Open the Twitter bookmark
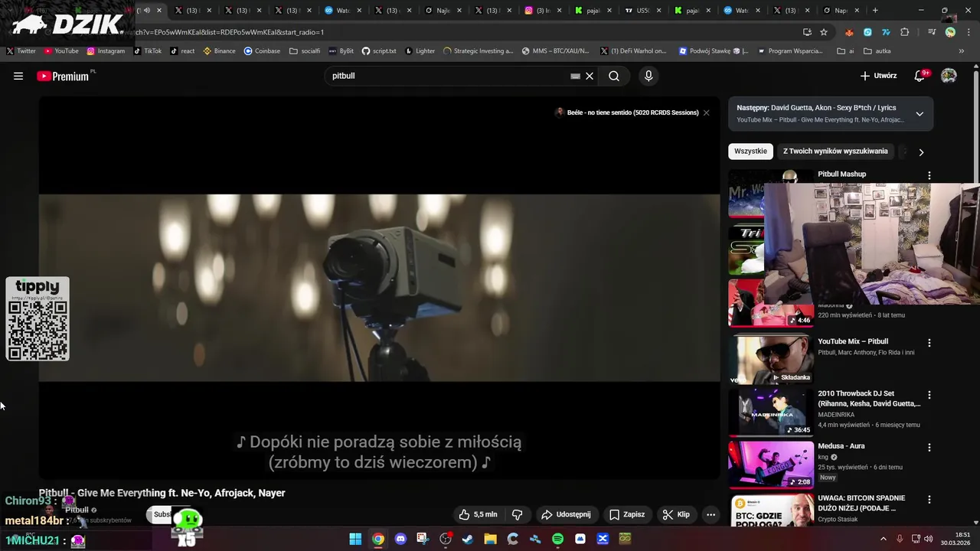 [21, 51]
